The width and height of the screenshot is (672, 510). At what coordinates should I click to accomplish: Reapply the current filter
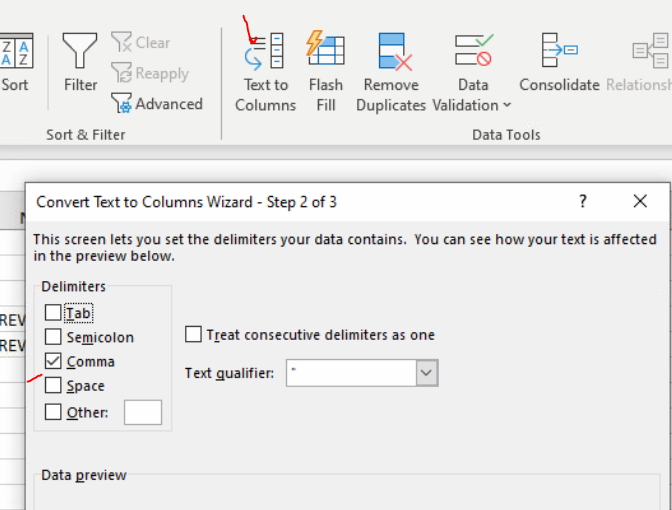click(122, 73)
